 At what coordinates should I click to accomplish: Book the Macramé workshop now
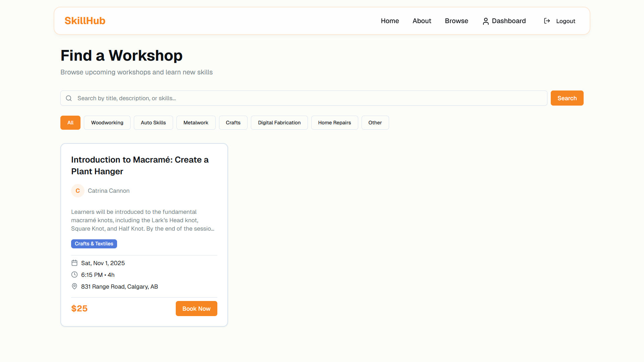196,308
